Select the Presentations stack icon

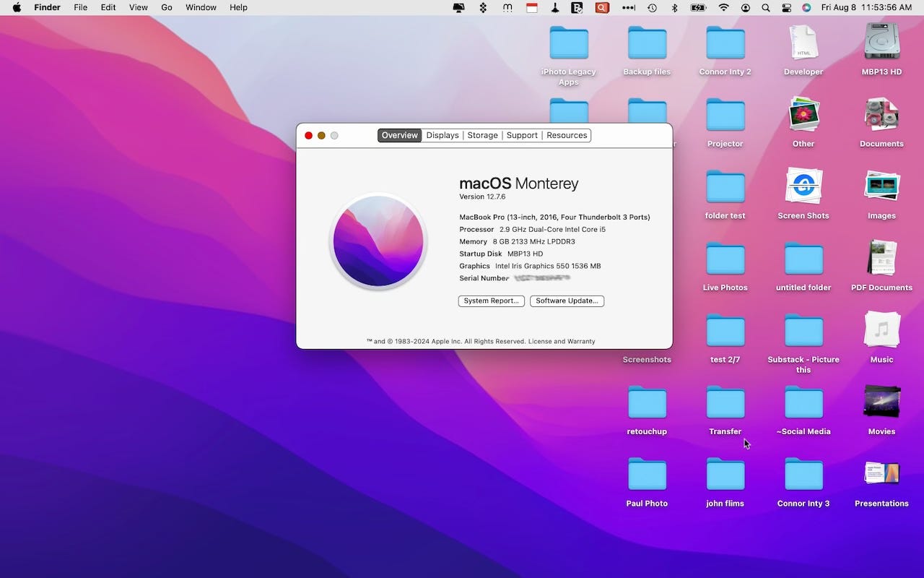coord(882,473)
